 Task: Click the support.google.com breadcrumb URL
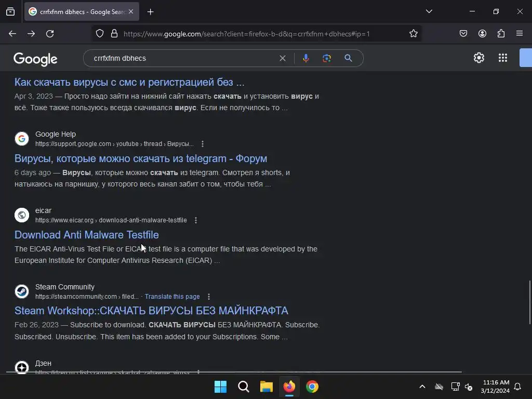point(114,144)
